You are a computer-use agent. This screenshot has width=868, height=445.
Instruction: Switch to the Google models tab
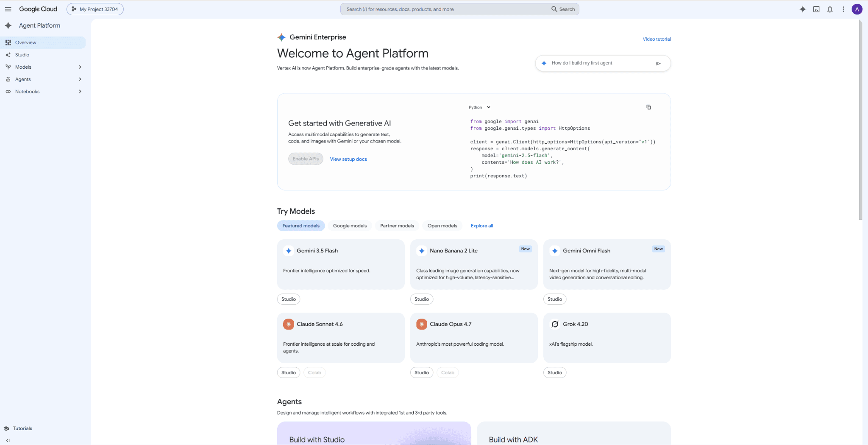coord(350,226)
